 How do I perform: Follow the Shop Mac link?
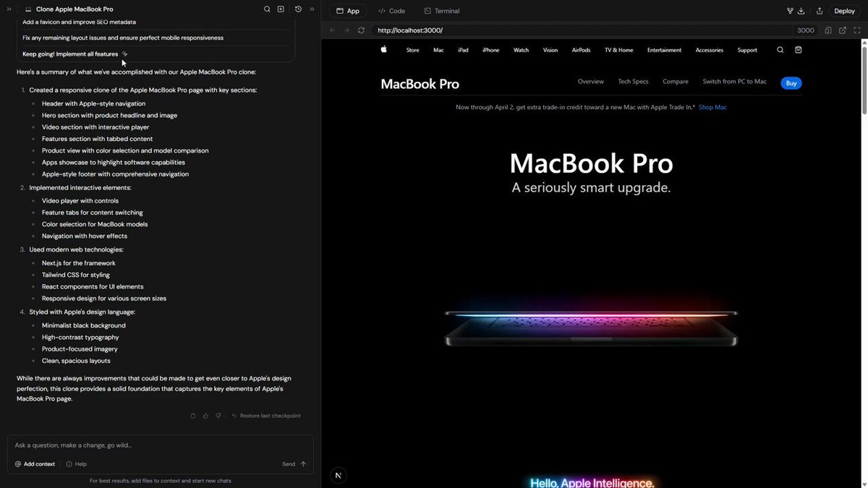click(712, 107)
